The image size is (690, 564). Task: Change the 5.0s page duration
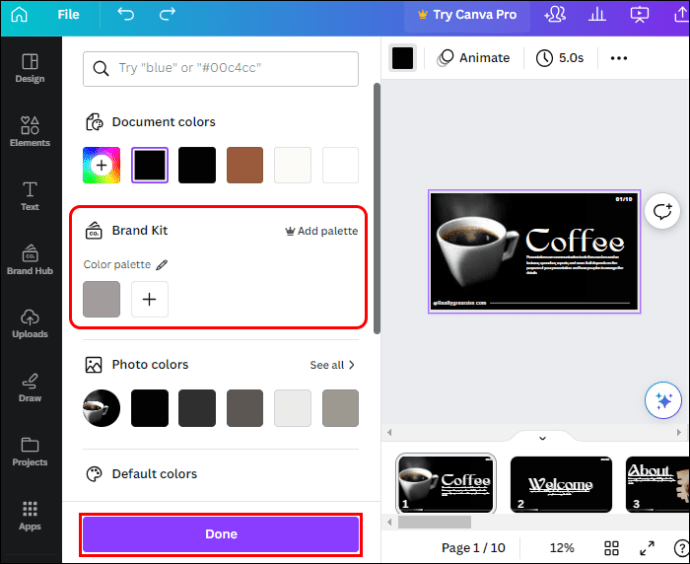click(x=560, y=58)
